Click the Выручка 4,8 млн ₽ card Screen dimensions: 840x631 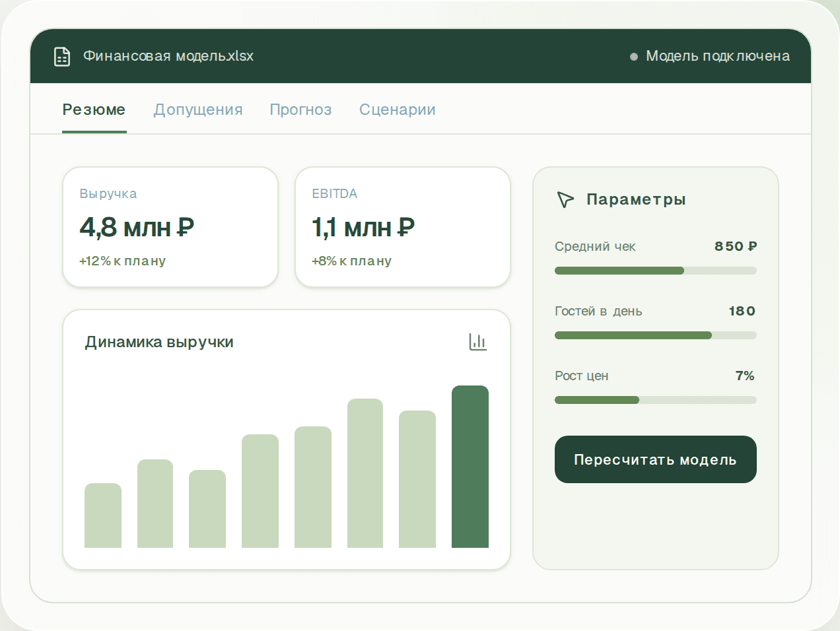[170, 227]
